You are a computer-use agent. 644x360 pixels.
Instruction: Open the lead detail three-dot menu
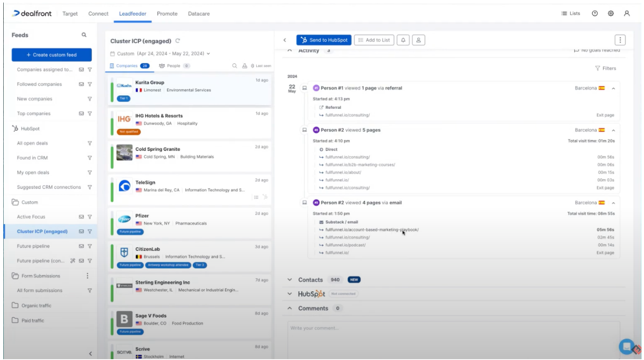coord(620,40)
